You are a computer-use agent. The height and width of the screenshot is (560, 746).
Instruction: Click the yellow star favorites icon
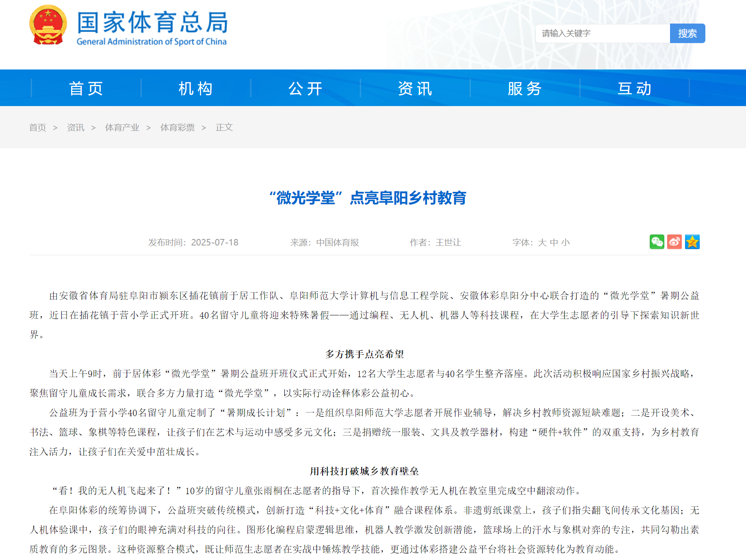(692, 242)
